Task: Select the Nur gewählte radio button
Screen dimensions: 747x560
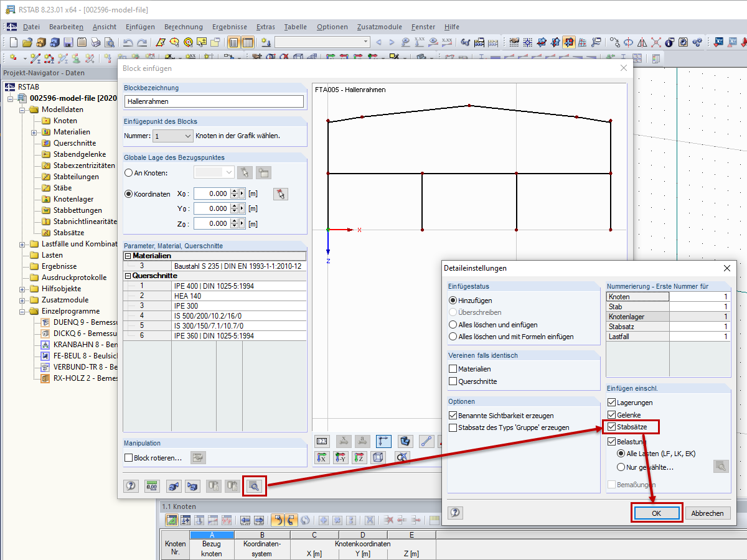Action: [621, 467]
